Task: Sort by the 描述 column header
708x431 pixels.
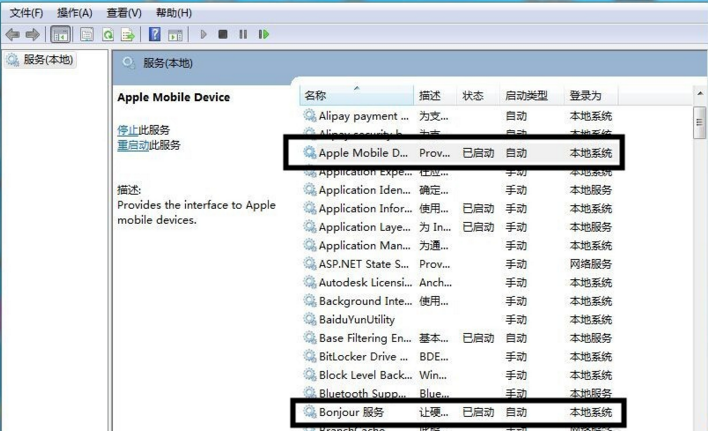Action: [x=435, y=96]
